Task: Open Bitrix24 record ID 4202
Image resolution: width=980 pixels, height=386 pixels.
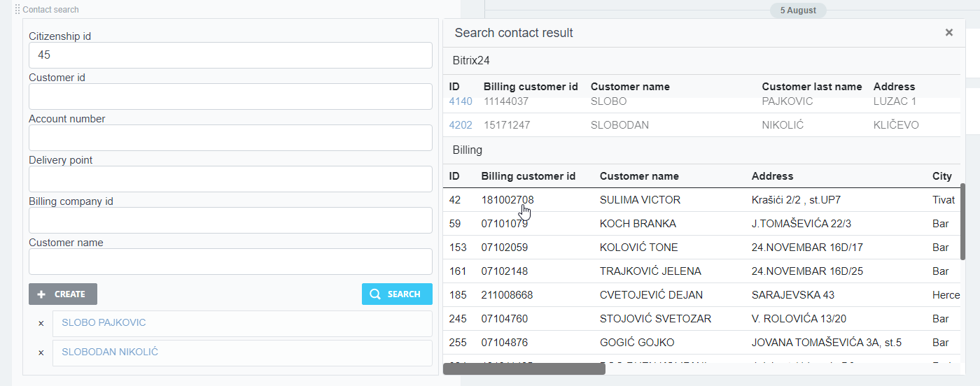Action: [461, 125]
